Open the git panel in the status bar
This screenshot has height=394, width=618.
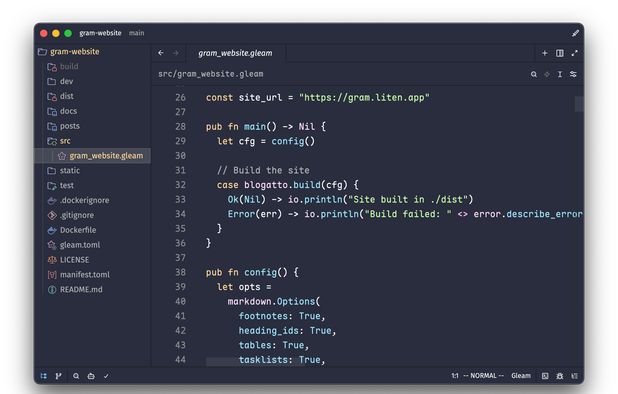[x=58, y=376]
